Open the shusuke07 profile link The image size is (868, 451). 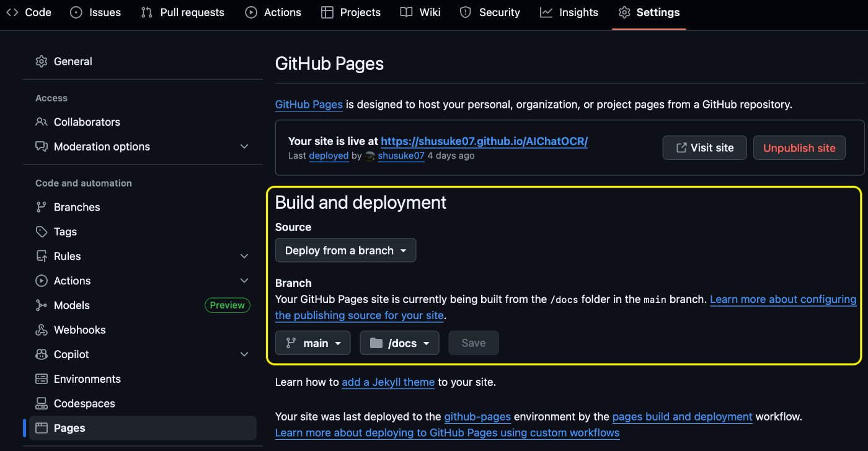coord(401,156)
